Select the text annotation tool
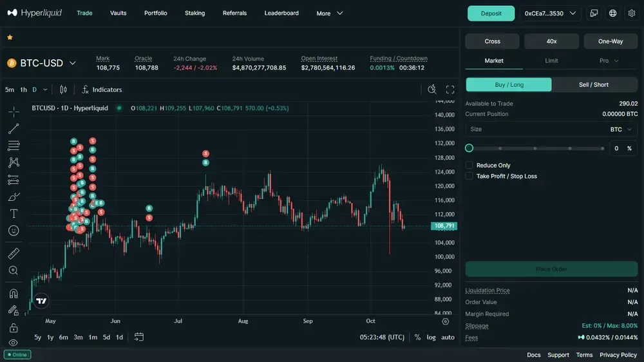The width and height of the screenshot is (644, 362). [14, 214]
